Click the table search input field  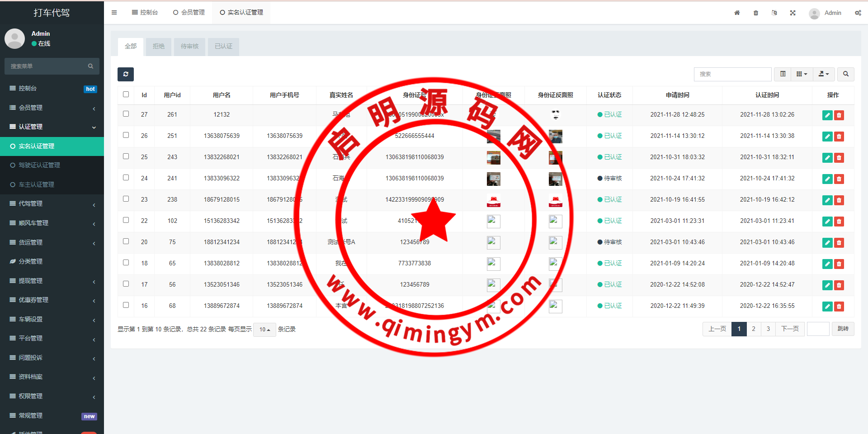[732, 74]
